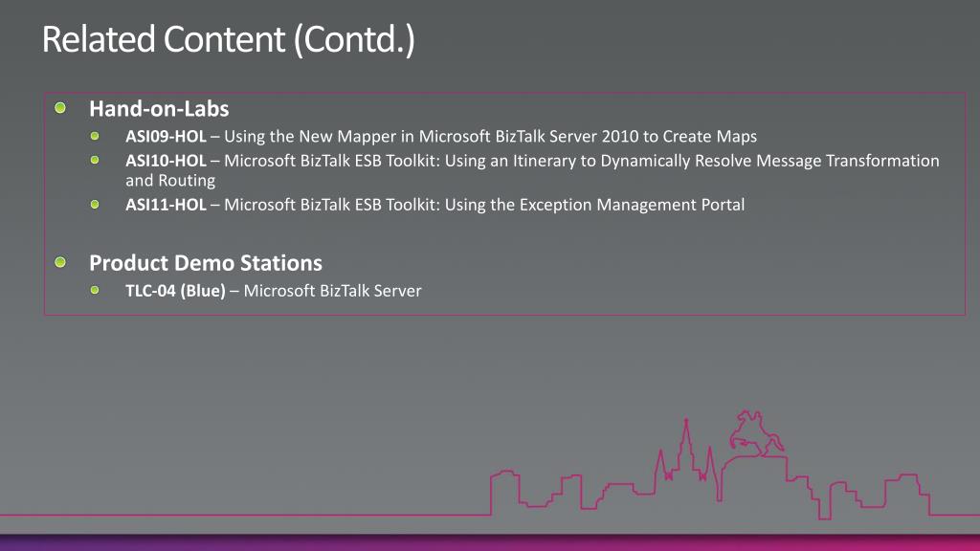Select the 'ASI09-HOL' session code
The image size is (980, 551).
[x=166, y=136]
